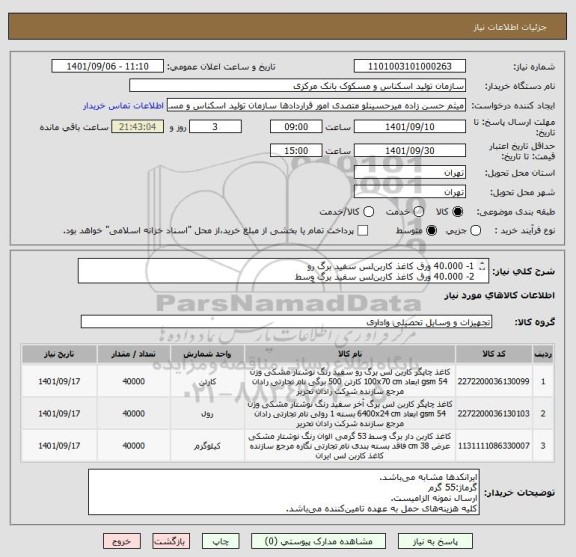Image resolution: width=576 pixels, height=557 pixels.
Task: Click the buyer organization name field
Action: click(298, 86)
